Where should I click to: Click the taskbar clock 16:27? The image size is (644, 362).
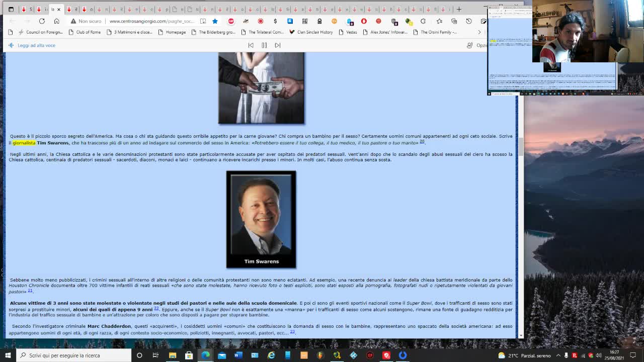click(x=614, y=355)
